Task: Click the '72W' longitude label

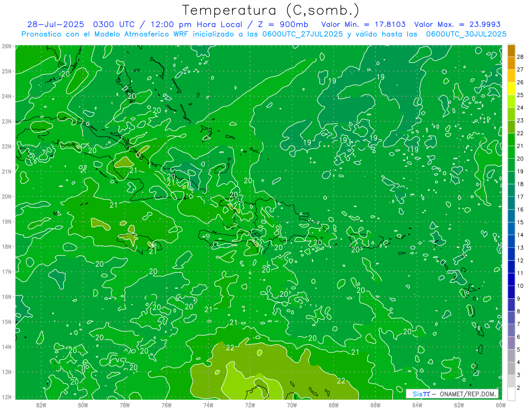Action: pyautogui.click(x=250, y=405)
